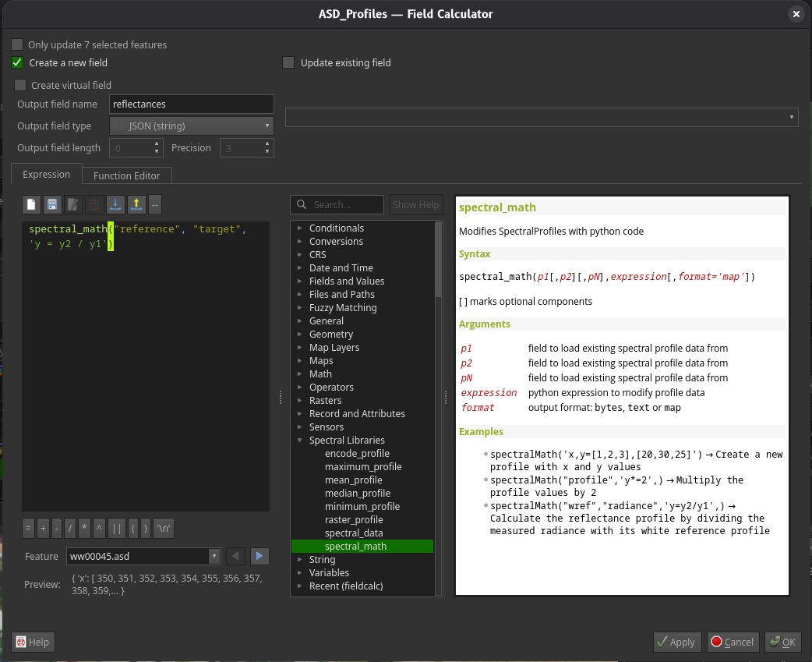
Task: Insert a closing parenthesis
Action: click(146, 529)
